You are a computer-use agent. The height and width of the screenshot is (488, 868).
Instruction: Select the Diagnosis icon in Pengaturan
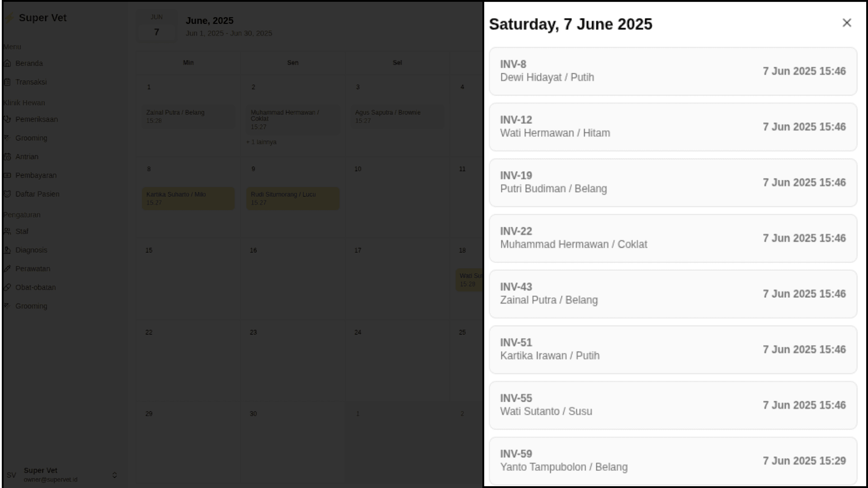7,250
